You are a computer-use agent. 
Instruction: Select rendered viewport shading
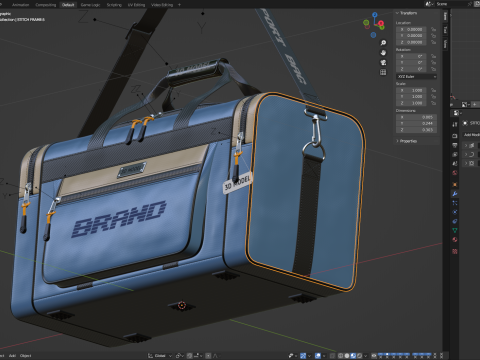(x=359, y=356)
